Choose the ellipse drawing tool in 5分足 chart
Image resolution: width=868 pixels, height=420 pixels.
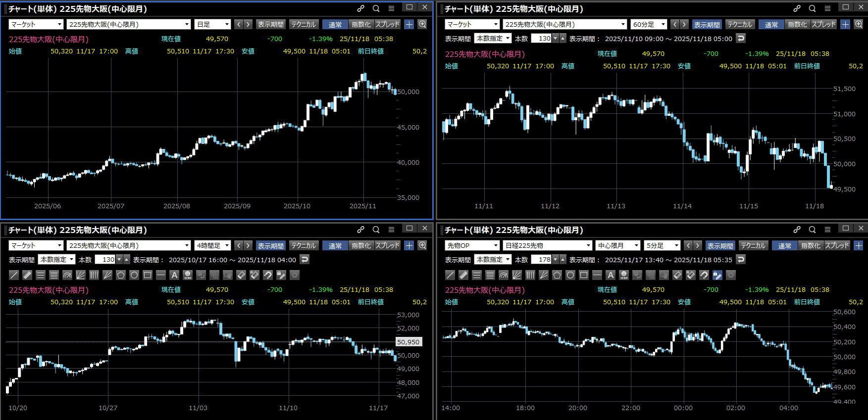coord(570,275)
